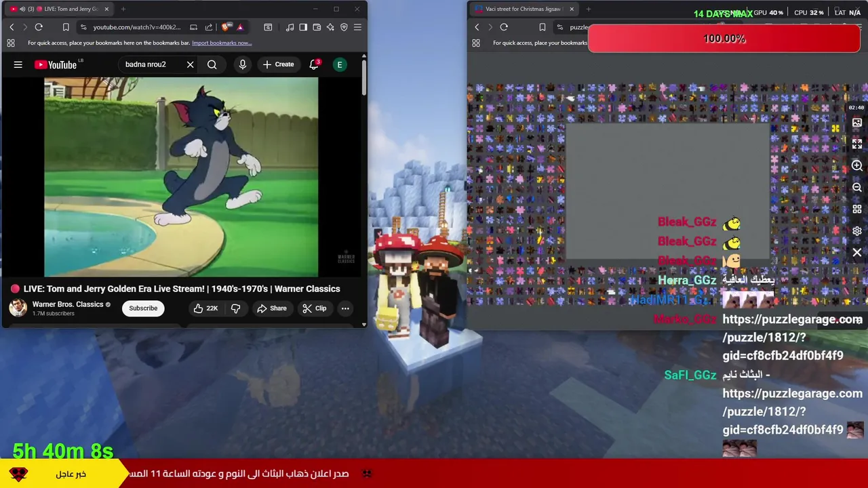Clear the YouTube search text

(x=190, y=65)
